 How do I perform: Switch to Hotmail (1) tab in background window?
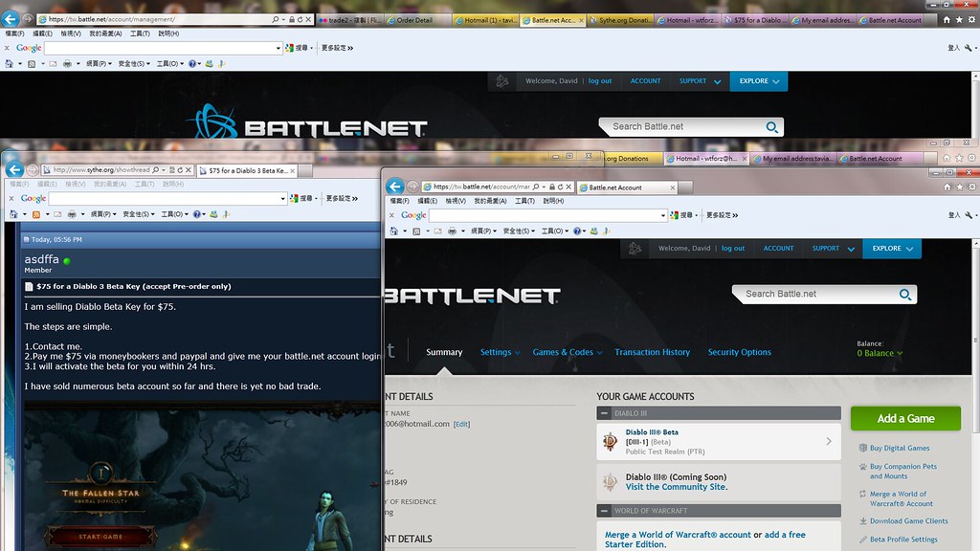click(x=485, y=20)
